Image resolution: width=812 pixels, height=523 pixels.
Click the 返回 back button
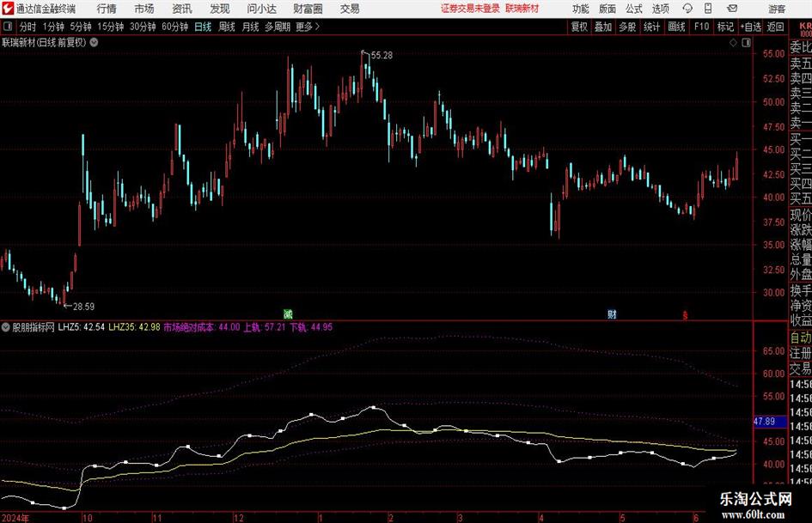(x=775, y=27)
